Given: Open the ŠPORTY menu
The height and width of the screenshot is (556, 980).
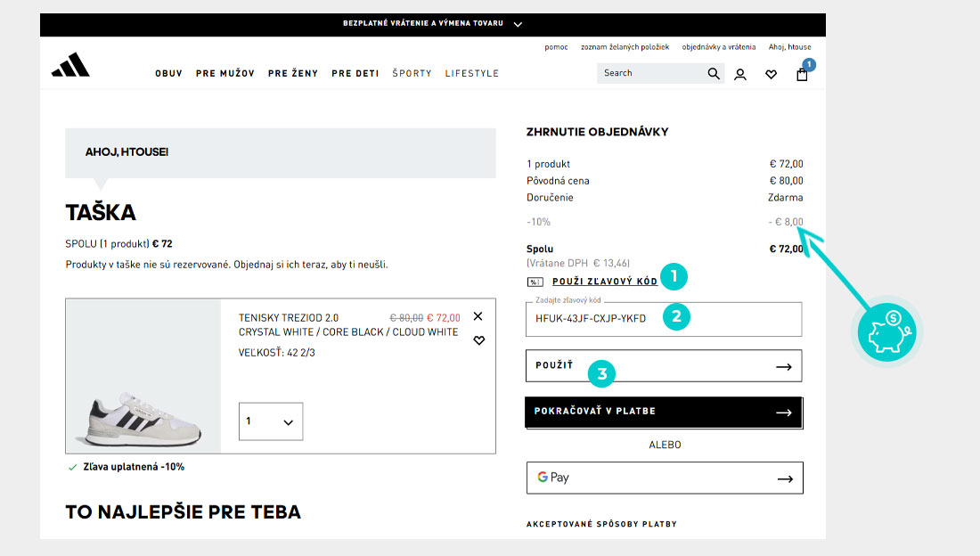Looking at the screenshot, I should coord(412,73).
